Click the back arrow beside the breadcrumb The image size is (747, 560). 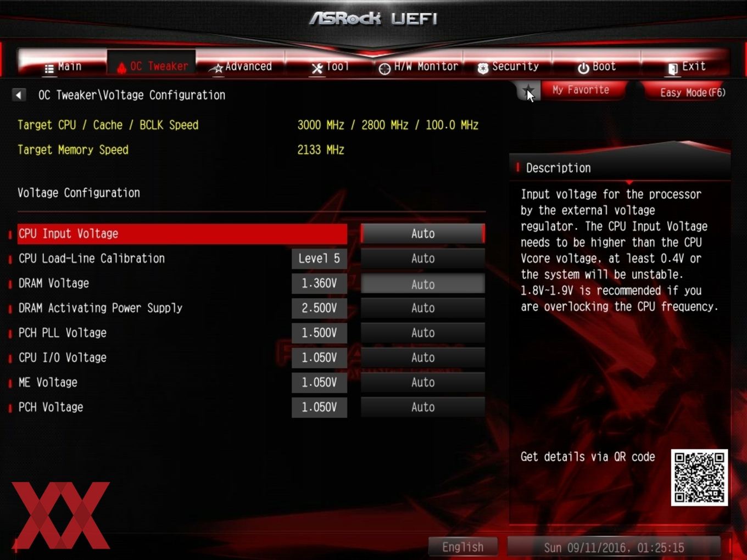click(x=19, y=95)
